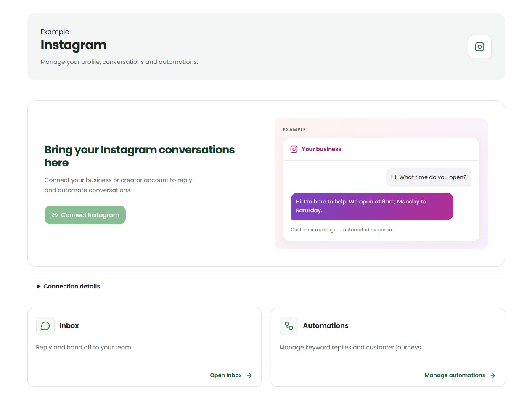Click the "Connect your business or creator account" description
532x407 pixels.
(118, 185)
